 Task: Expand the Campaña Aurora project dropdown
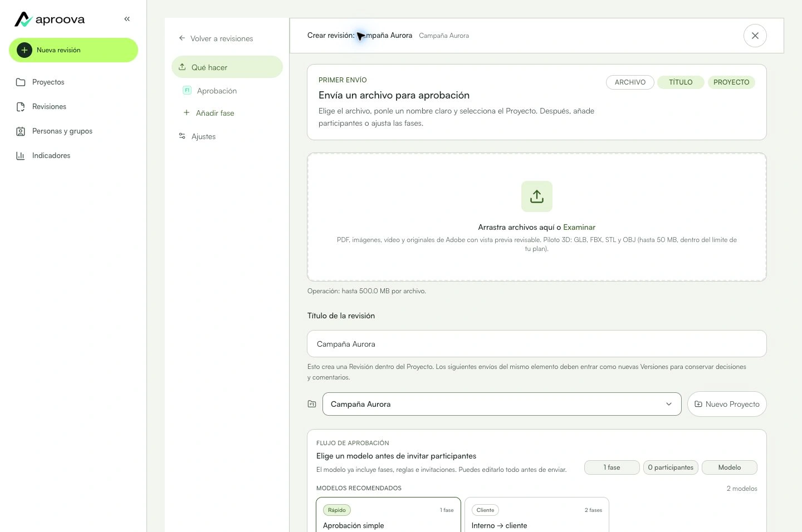tap(502, 404)
